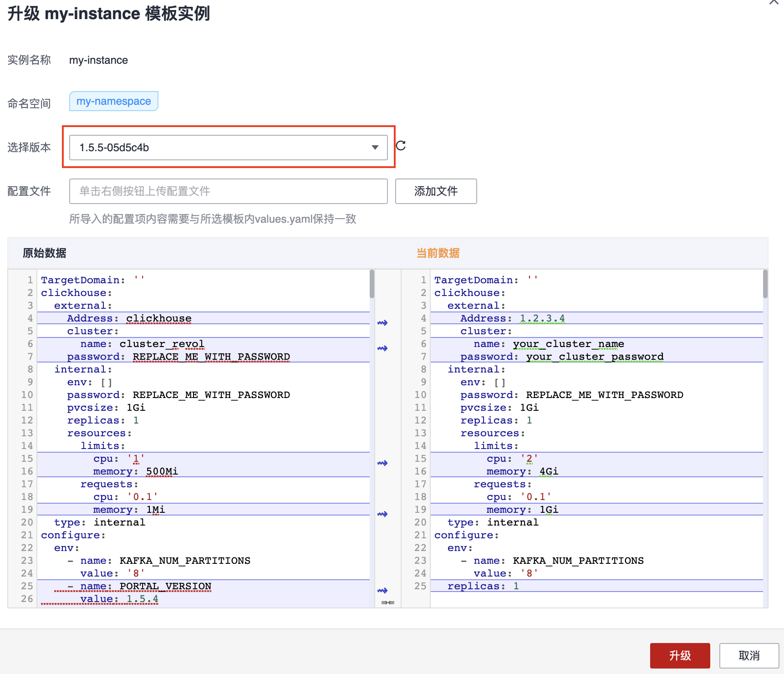Click the 添加文件 button
Viewport: 784px width, 674px height.
[436, 191]
